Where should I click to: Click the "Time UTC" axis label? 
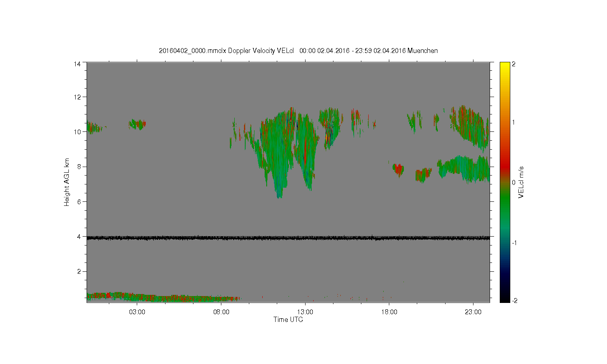(x=288, y=320)
